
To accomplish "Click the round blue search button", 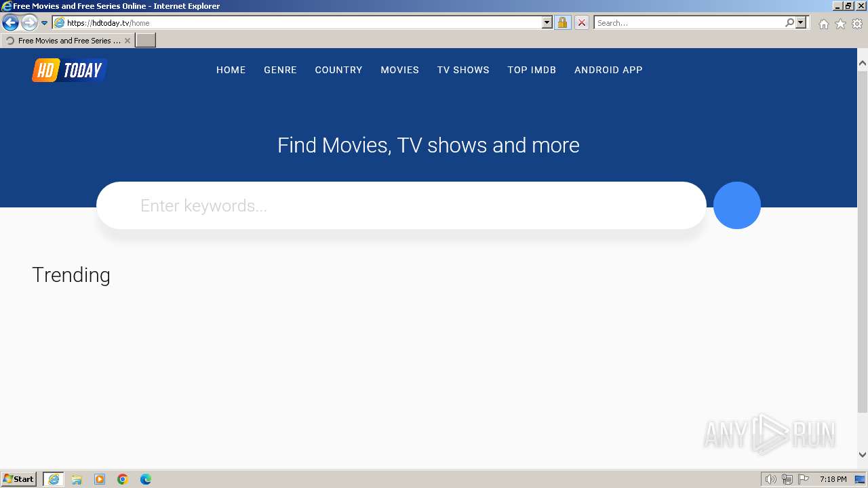I will click(737, 205).
